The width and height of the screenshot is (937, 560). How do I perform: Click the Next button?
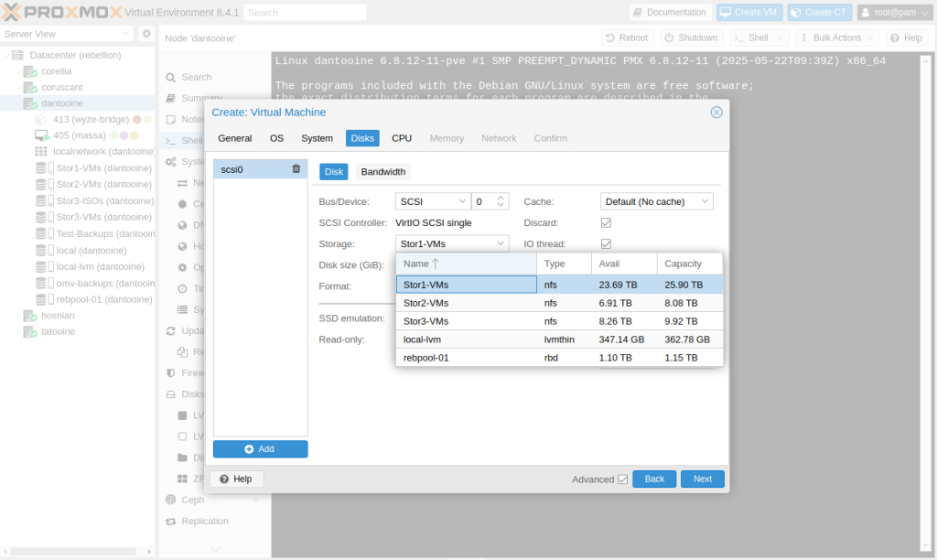702,479
